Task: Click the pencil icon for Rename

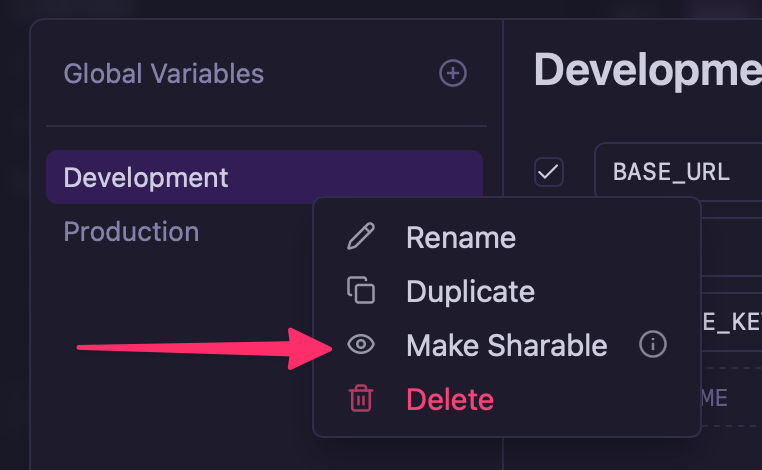Action: tap(361, 237)
